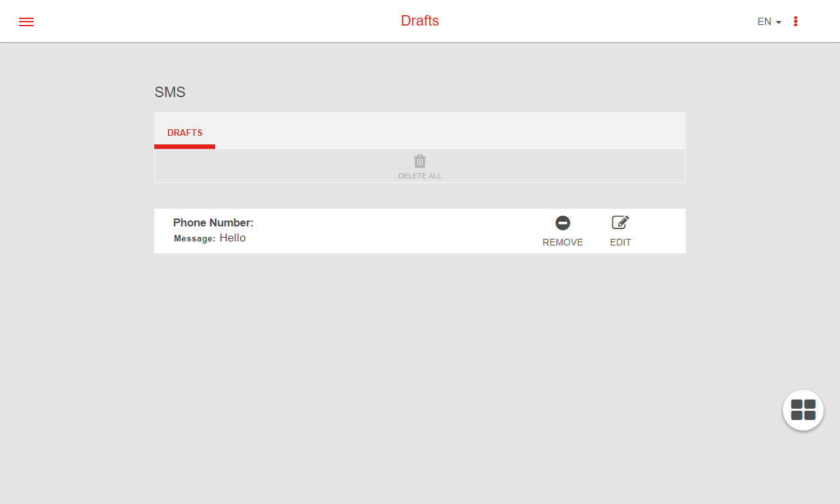Open the floating grid apps button
The image size is (840, 504).
tap(803, 410)
